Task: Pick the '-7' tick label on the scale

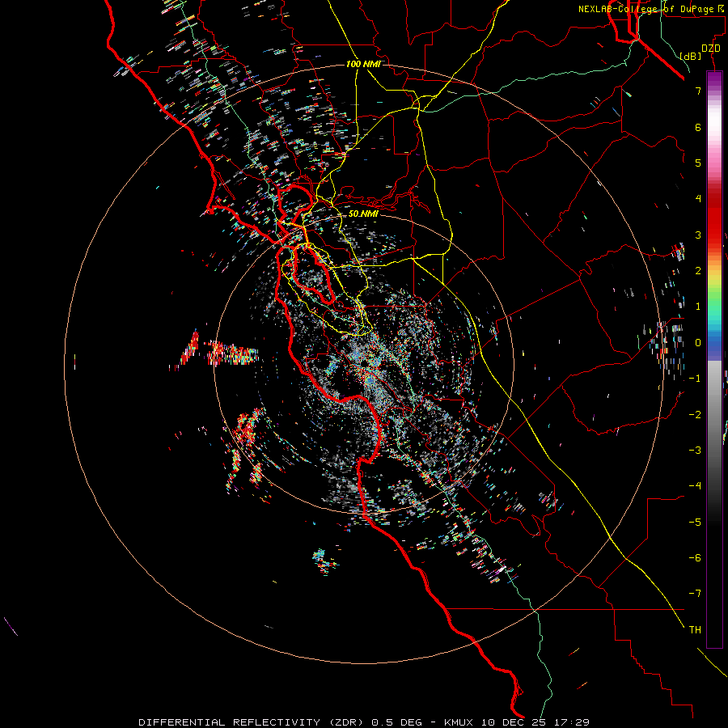Action: click(695, 594)
